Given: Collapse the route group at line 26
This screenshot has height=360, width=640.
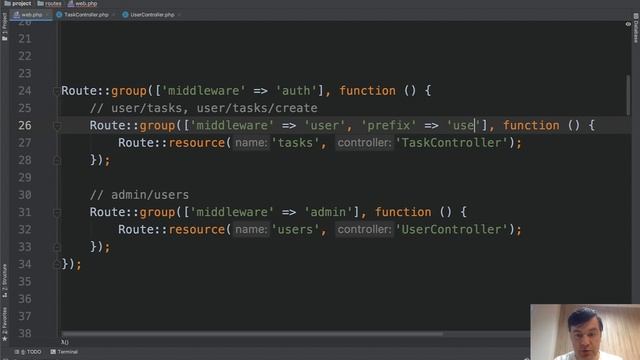Looking at the screenshot, I should [x=57, y=126].
